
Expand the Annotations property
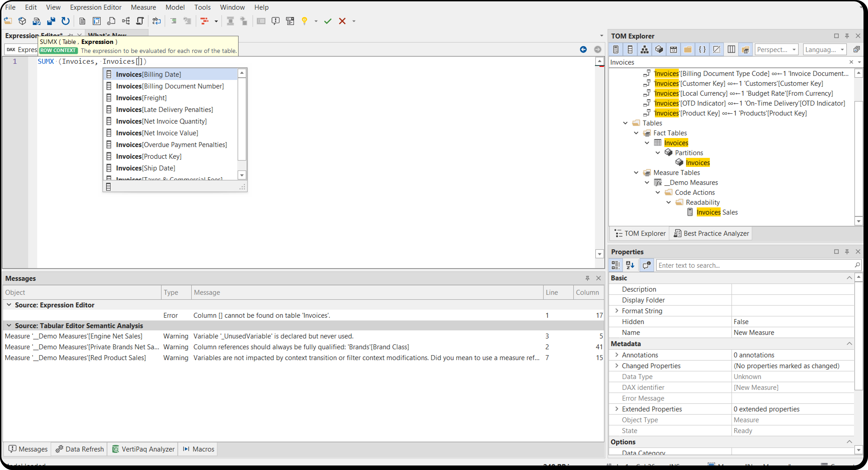[617, 355]
